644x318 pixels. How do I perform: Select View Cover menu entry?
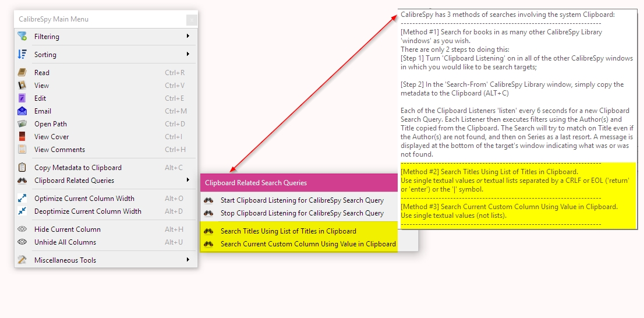click(106, 136)
